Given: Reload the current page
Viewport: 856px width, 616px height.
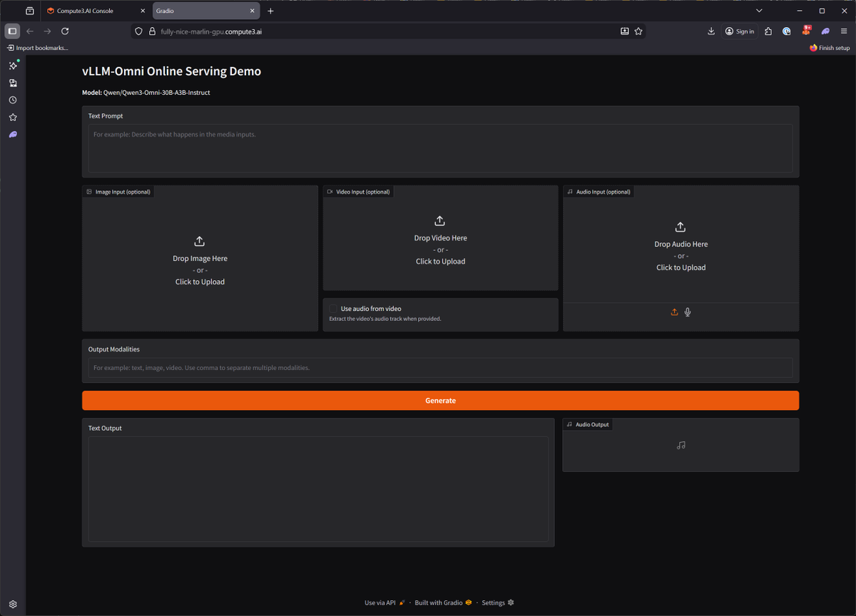Looking at the screenshot, I should tap(65, 31).
